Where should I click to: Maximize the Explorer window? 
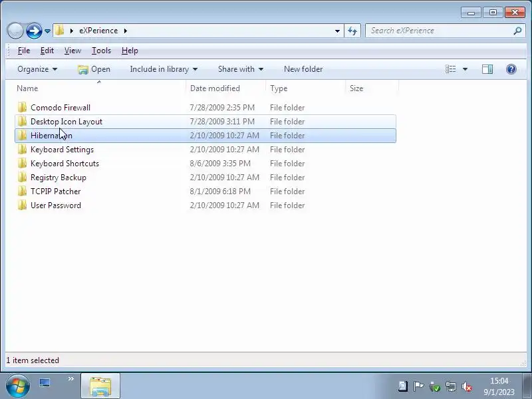(493, 13)
